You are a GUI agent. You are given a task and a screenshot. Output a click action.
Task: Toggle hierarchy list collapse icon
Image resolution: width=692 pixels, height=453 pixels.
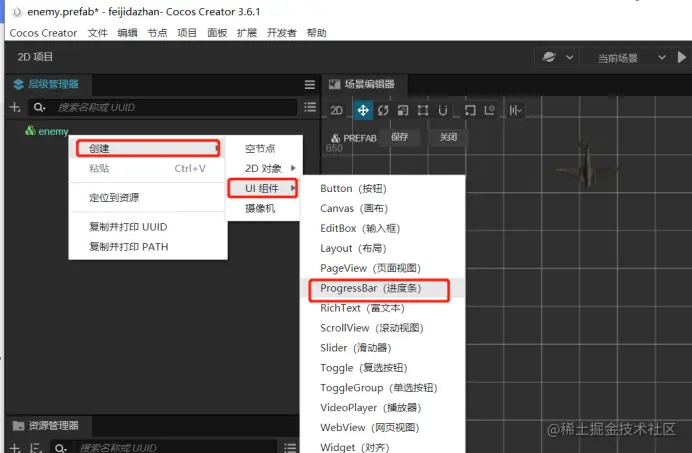310,107
